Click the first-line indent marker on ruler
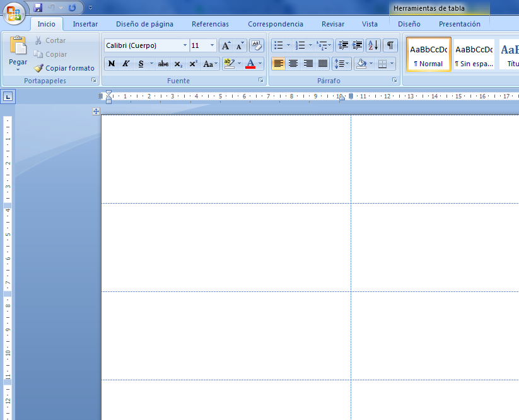The image size is (519, 420). click(108, 93)
